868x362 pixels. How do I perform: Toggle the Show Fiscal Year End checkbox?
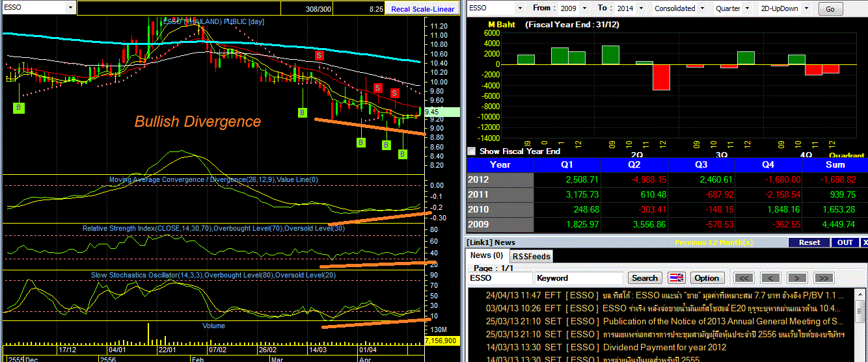[471, 151]
